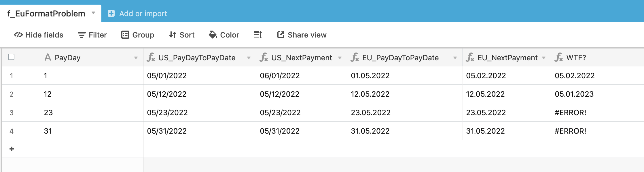644x172 pixels.
Task: Select PayDay cell with value 31
Action: [91, 131]
